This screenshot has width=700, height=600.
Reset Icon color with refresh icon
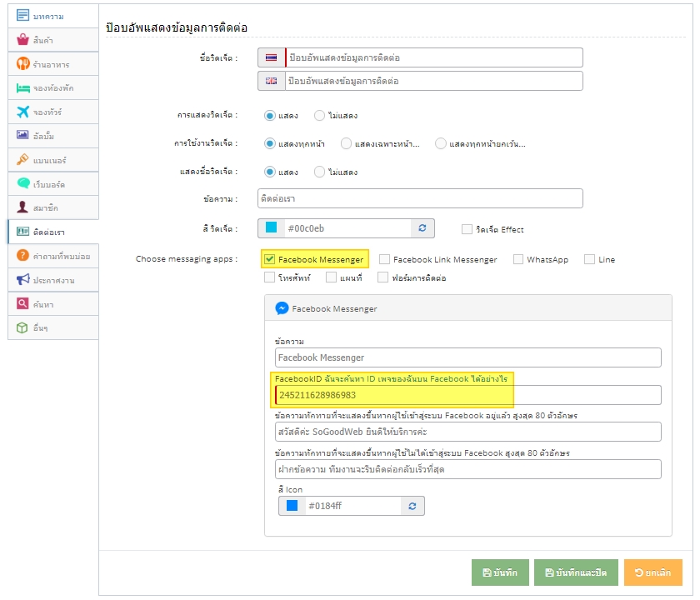[x=412, y=506]
